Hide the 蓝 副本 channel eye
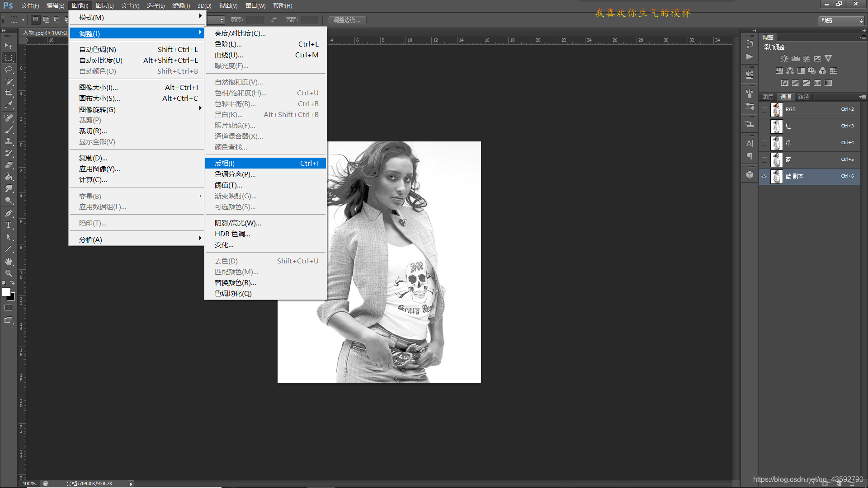868x488 pixels. pos(764,176)
